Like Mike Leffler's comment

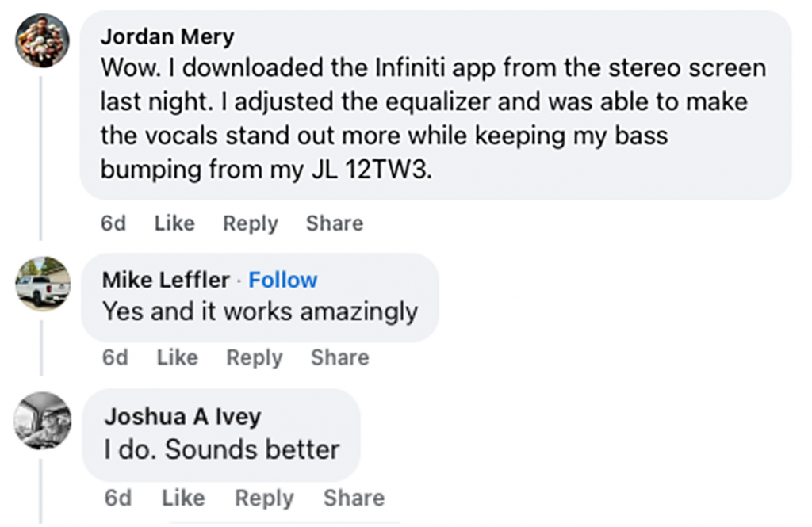(x=177, y=358)
